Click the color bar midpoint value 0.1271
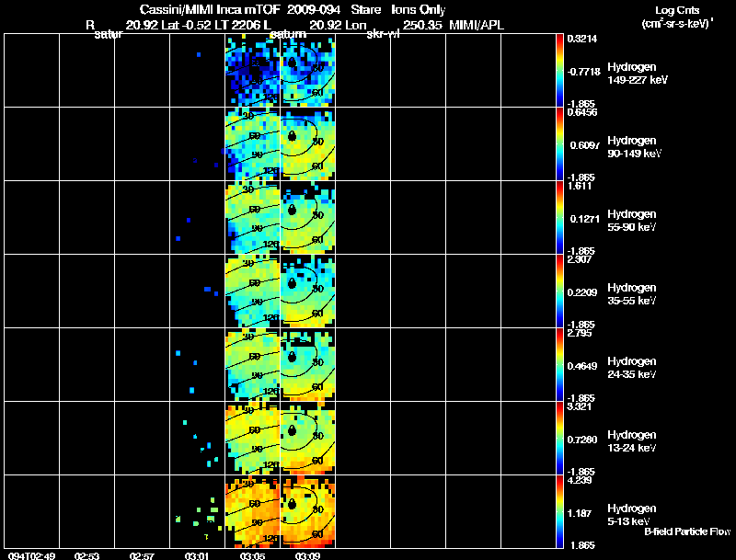Image resolution: width=736 pixels, height=560 pixels. pos(584,219)
